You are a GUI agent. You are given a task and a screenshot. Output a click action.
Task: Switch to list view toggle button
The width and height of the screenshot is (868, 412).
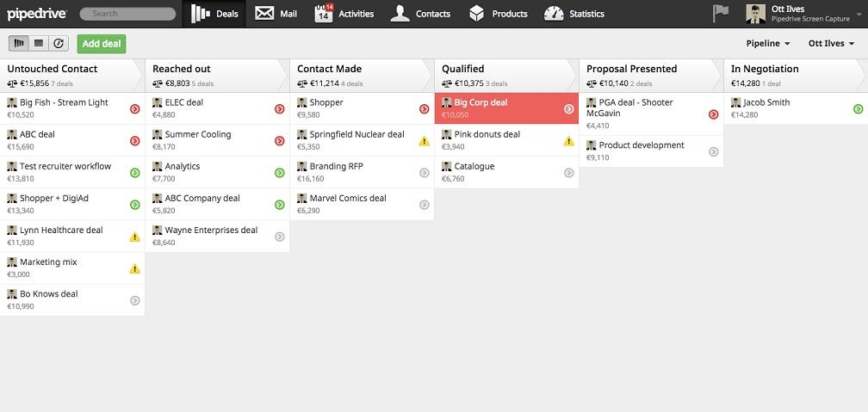click(x=38, y=43)
